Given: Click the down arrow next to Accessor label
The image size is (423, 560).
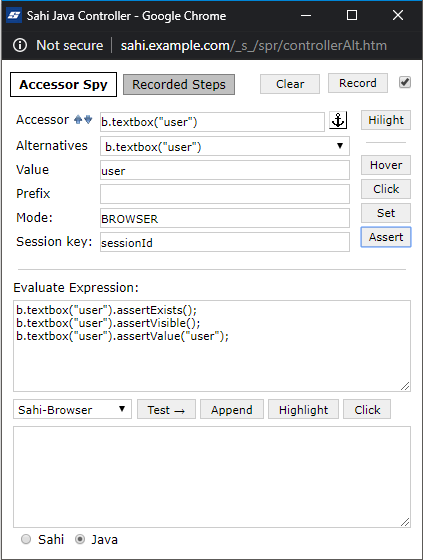Looking at the screenshot, I should point(88,119).
